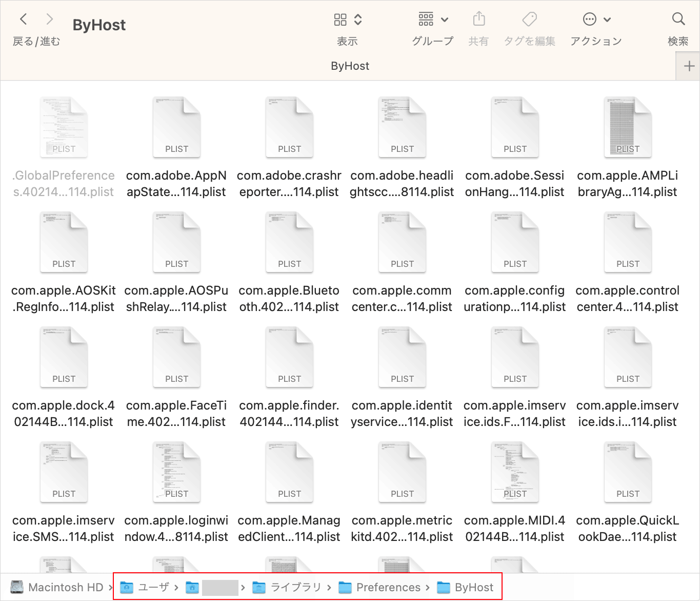This screenshot has height=601, width=700.
Task: Click the forward navigation arrow
Action: click(49, 20)
